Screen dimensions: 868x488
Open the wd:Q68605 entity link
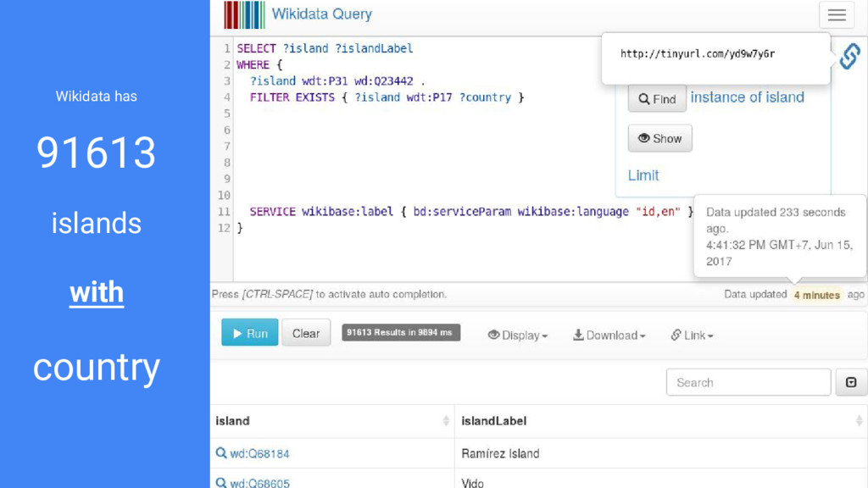click(x=259, y=483)
